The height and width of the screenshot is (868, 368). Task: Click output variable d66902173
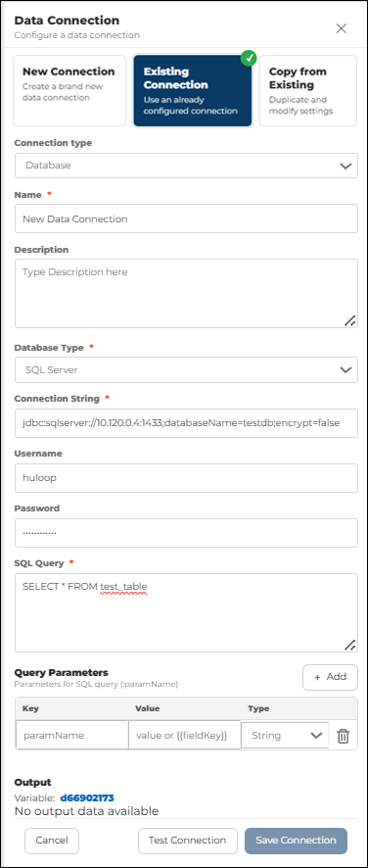coord(87,797)
